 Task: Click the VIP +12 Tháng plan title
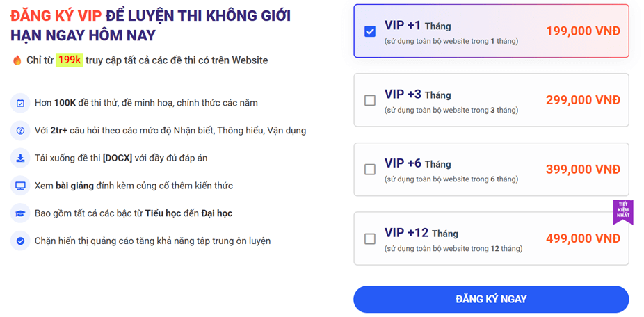point(421,233)
